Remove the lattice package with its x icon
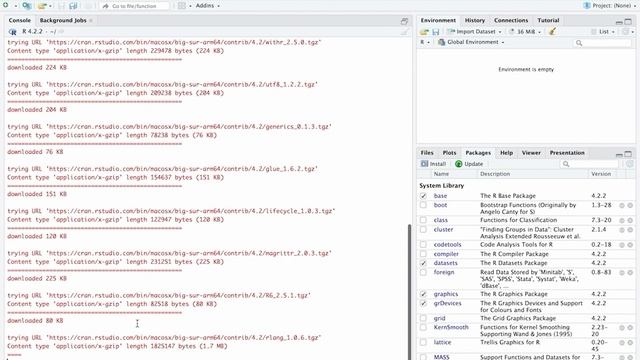The height and width of the screenshot is (360, 640). [x=630, y=343]
